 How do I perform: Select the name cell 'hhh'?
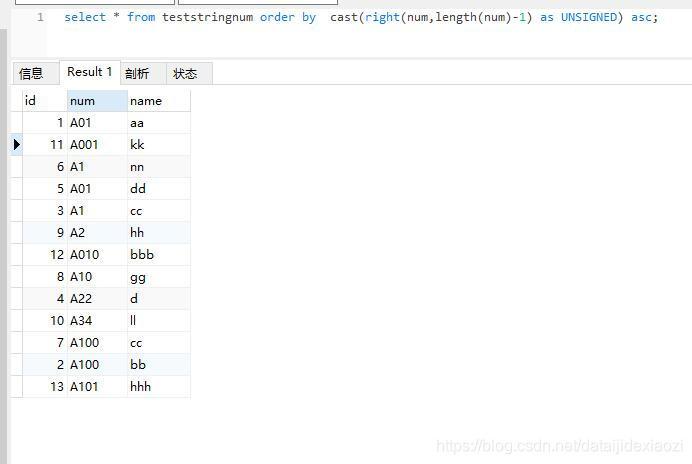(159, 386)
